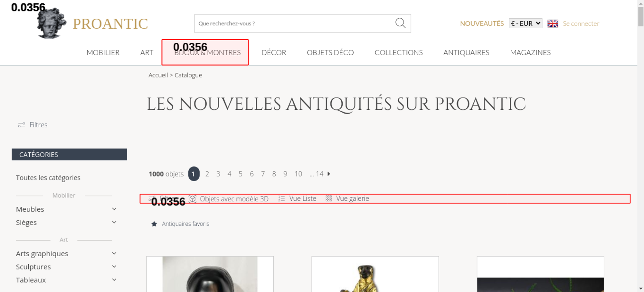The height and width of the screenshot is (292, 644).
Task: Expand the Tableaux category
Action: (114, 280)
